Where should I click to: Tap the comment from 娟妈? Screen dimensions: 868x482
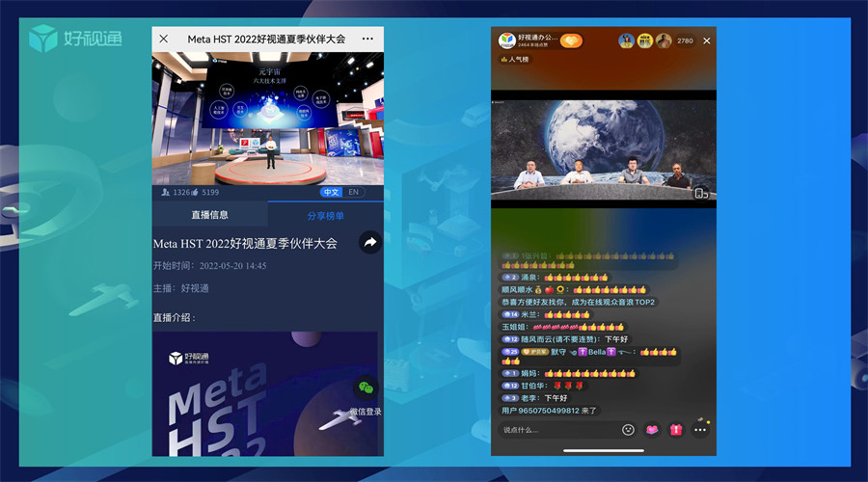click(568, 373)
